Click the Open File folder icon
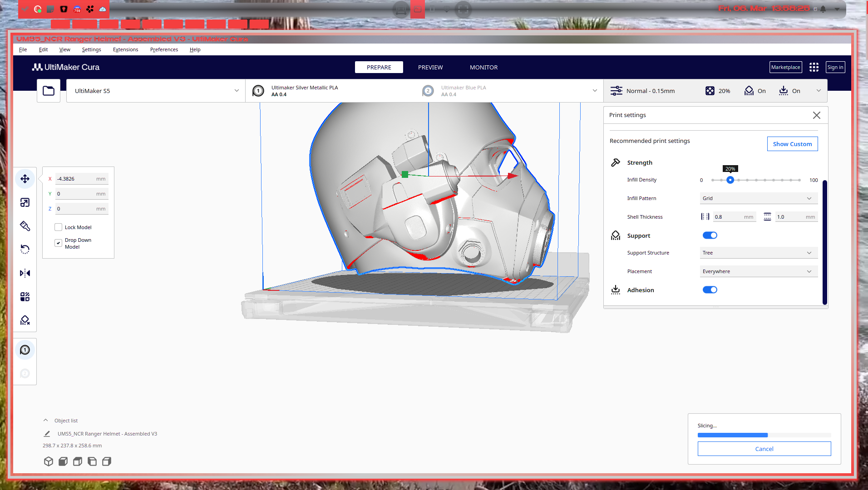Viewport: 868px width, 490px height. [x=49, y=91]
